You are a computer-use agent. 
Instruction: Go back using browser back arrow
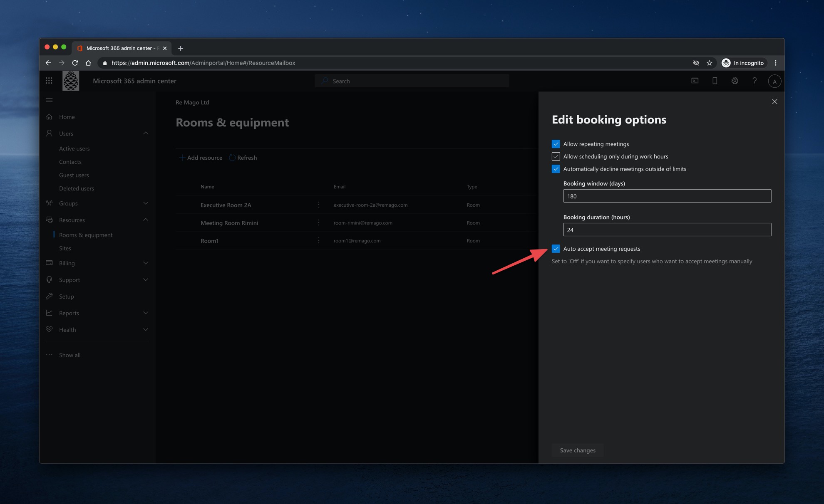pyautogui.click(x=48, y=63)
